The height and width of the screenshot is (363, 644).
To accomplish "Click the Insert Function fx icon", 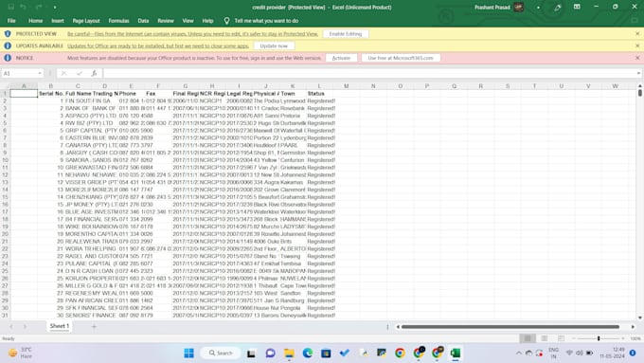I will coord(94,73).
